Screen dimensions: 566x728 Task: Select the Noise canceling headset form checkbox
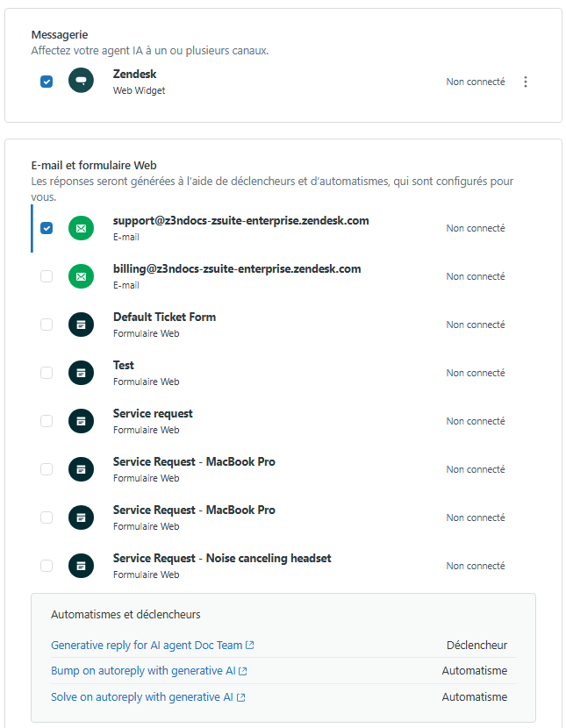coord(47,566)
